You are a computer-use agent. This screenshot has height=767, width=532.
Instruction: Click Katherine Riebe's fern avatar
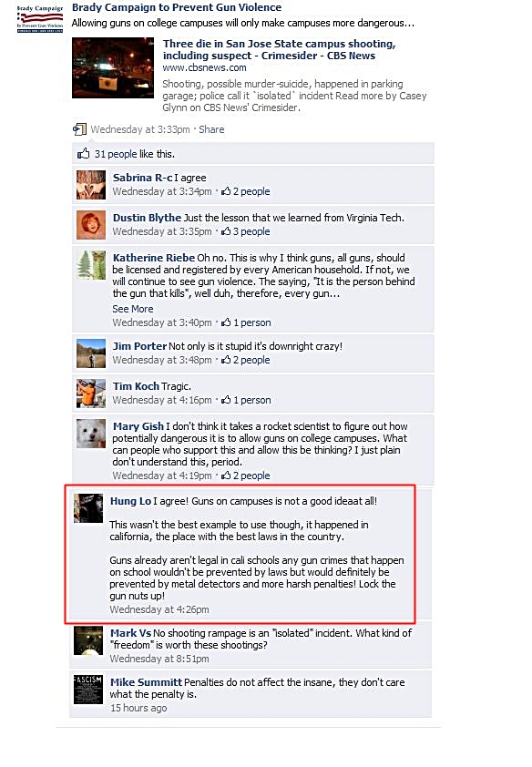(91, 265)
